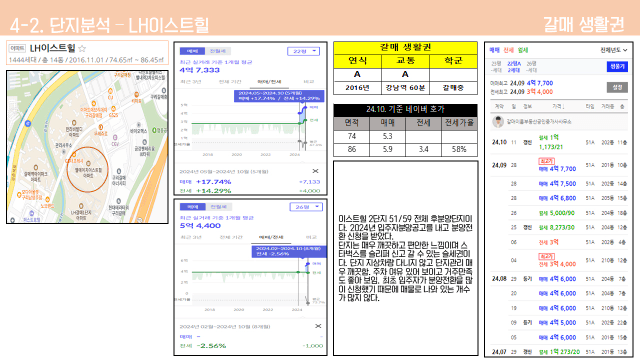Click the -2.56% 전세 change value
The width and height of the screenshot is (640, 360).
[211, 346]
